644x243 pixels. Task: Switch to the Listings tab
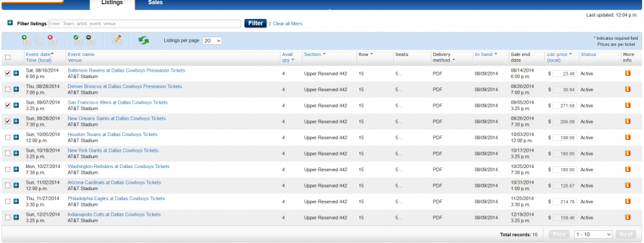click(x=112, y=4)
